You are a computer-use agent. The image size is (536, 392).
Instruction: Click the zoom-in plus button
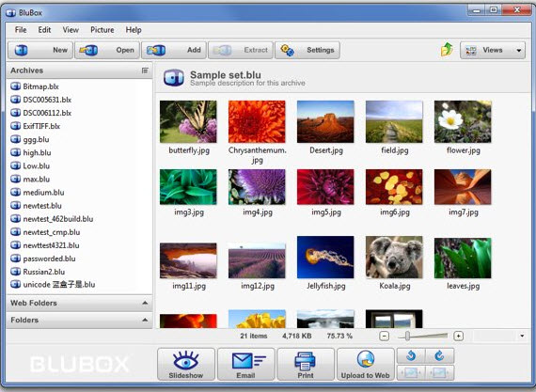point(458,337)
